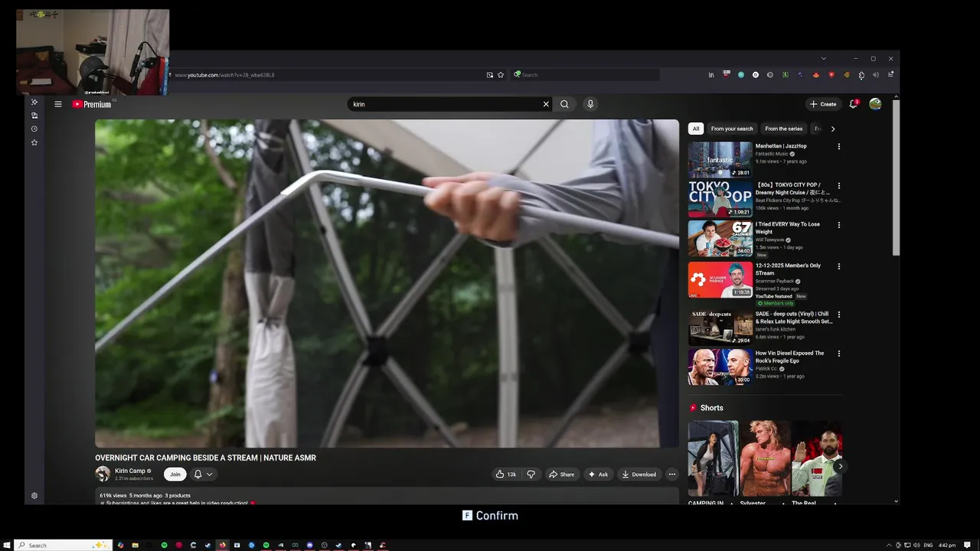980x551 pixels.
Task: Go to YouTube Premium home logo
Action: point(92,104)
